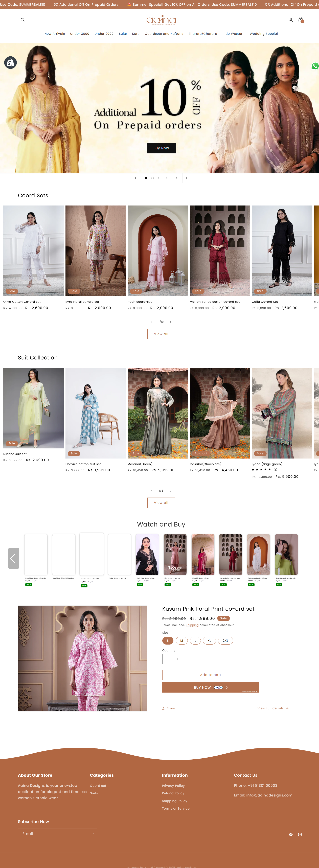Open the search magnifier icon
319x868 pixels.
pos(22,20)
